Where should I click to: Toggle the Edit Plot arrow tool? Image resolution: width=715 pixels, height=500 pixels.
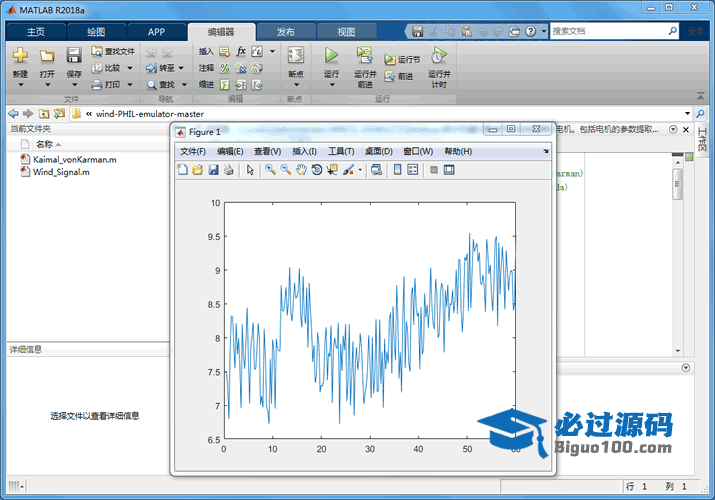click(x=250, y=170)
